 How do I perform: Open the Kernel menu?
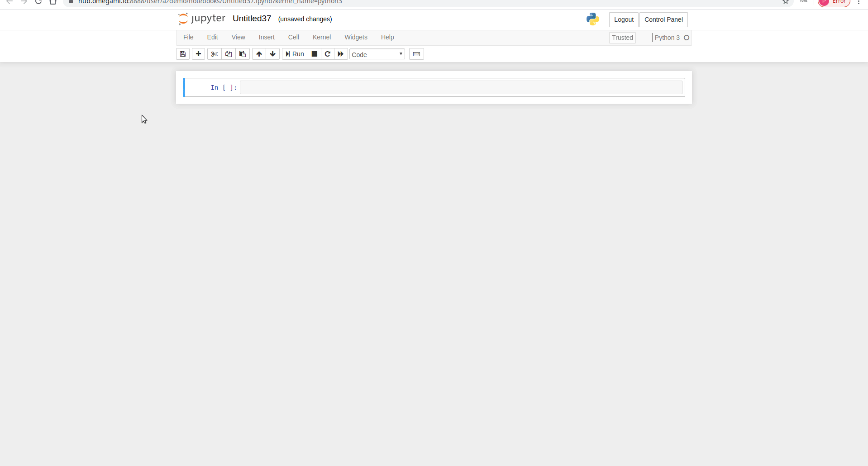coord(322,37)
